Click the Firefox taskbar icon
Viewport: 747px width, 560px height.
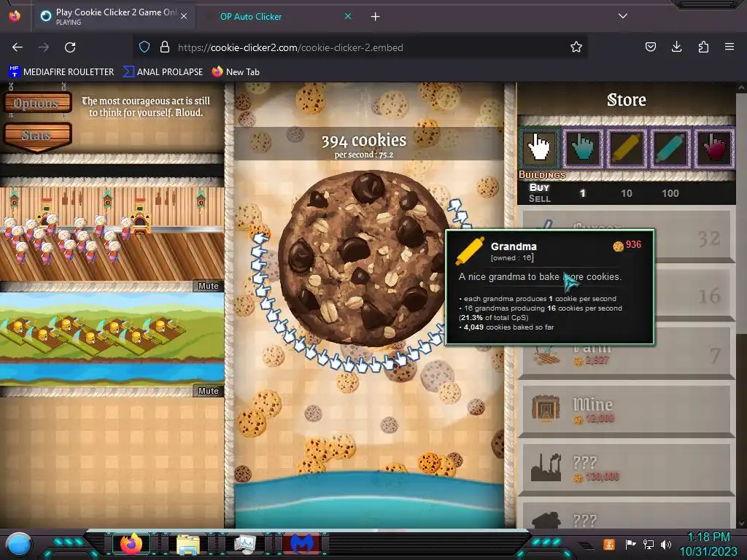tap(131, 543)
